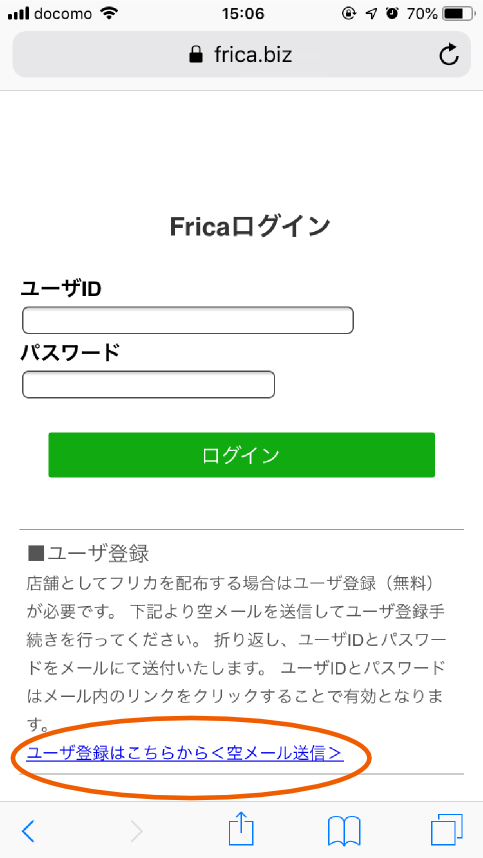
Task: Tap the cellular signal bars icon
Action: coord(18,14)
